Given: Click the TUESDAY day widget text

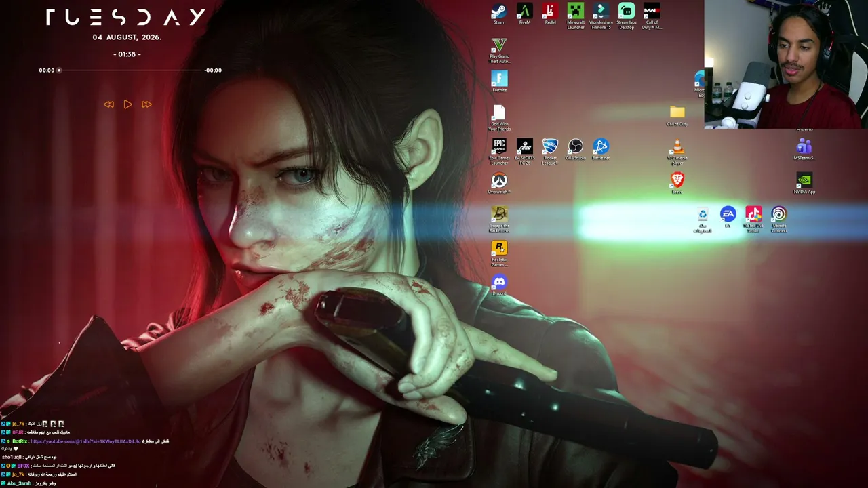Looking at the screenshot, I should click(x=126, y=17).
